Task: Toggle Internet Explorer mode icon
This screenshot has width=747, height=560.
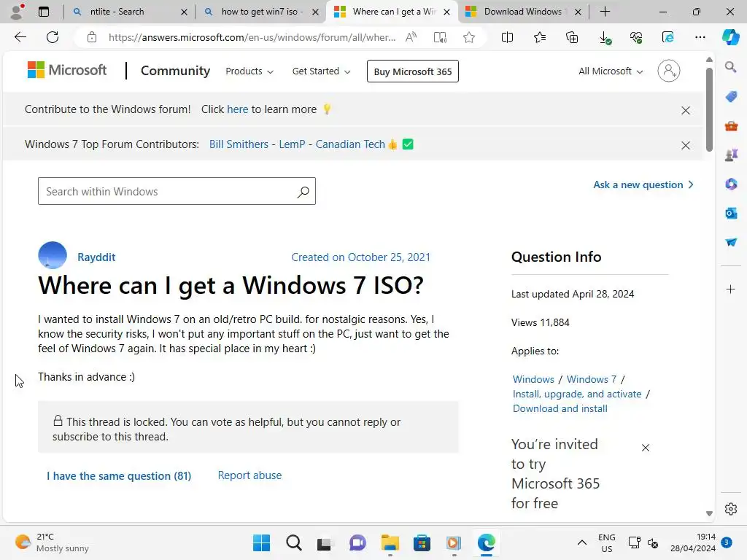Action: 668,37
